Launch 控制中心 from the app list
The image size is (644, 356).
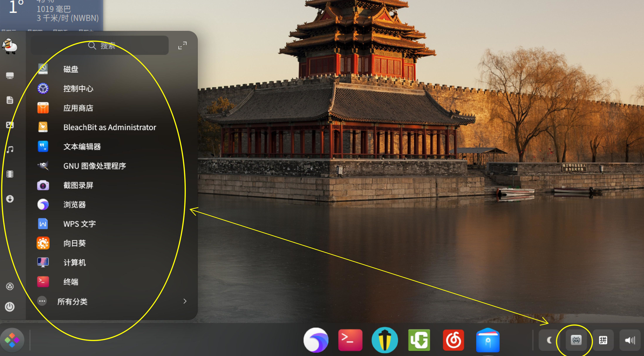pos(78,88)
